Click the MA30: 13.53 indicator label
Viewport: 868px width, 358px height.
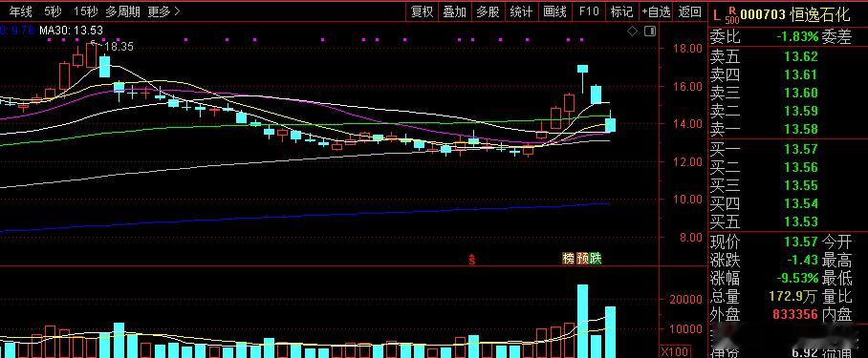pos(71,31)
